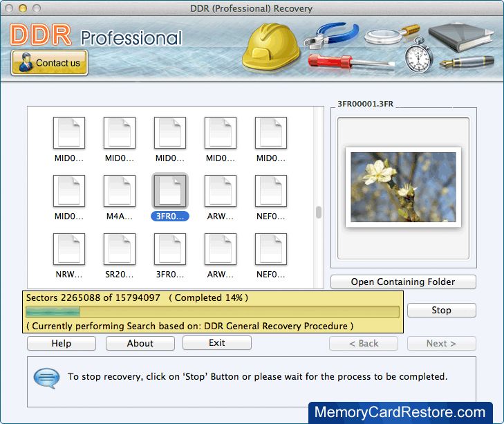Viewport: 504px width, 424px height.
Task: Click the Contact us button
Action: tap(50, 63)
